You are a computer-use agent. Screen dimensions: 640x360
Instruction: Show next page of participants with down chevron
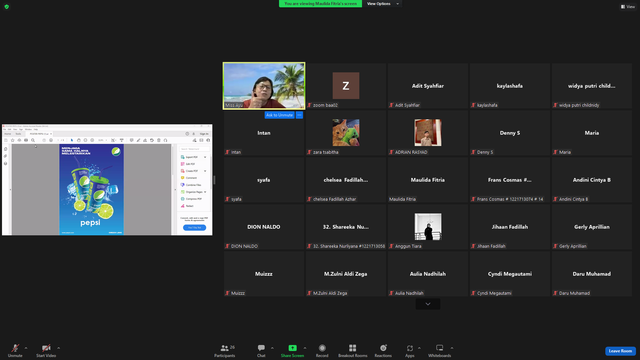pos(428,304)
